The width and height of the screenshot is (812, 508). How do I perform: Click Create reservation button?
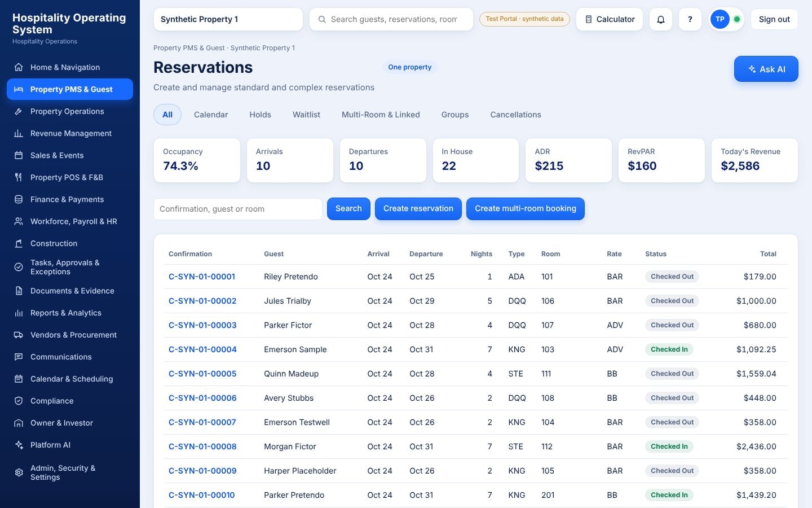point(418,209)
